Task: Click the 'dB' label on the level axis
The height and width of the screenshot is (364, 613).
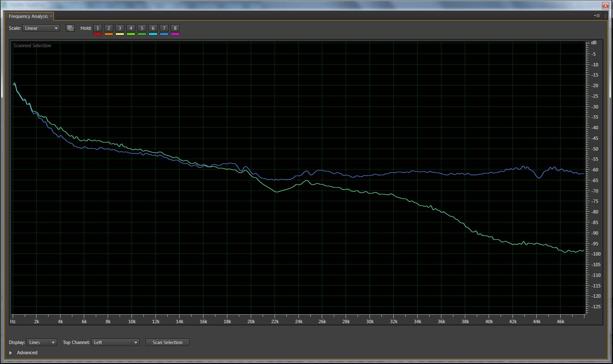Action: coord(594,43)
